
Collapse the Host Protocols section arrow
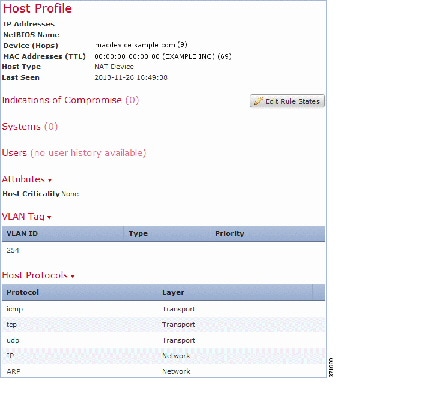(x=72, y=276)
